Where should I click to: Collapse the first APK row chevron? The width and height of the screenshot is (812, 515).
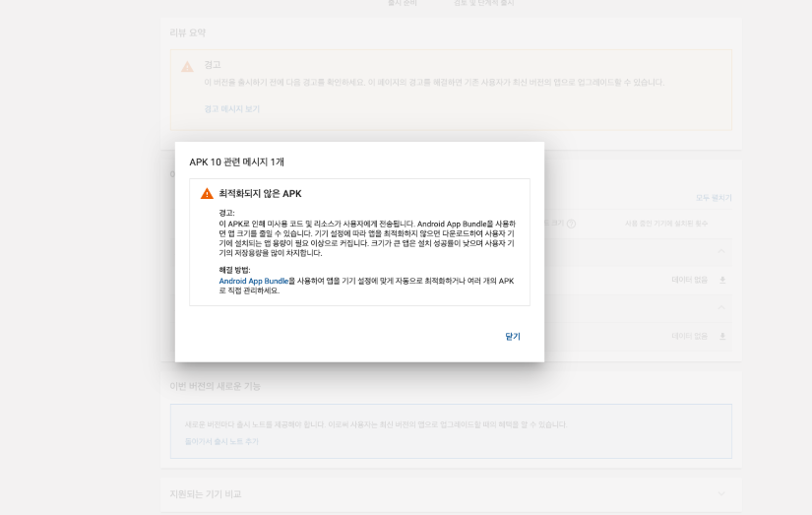pyautogui.click(x=721, y=251)
